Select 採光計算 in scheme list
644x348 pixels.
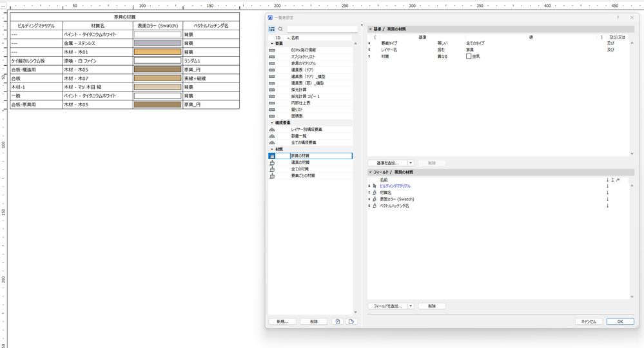pyautogui.click(x=298, y=90)
